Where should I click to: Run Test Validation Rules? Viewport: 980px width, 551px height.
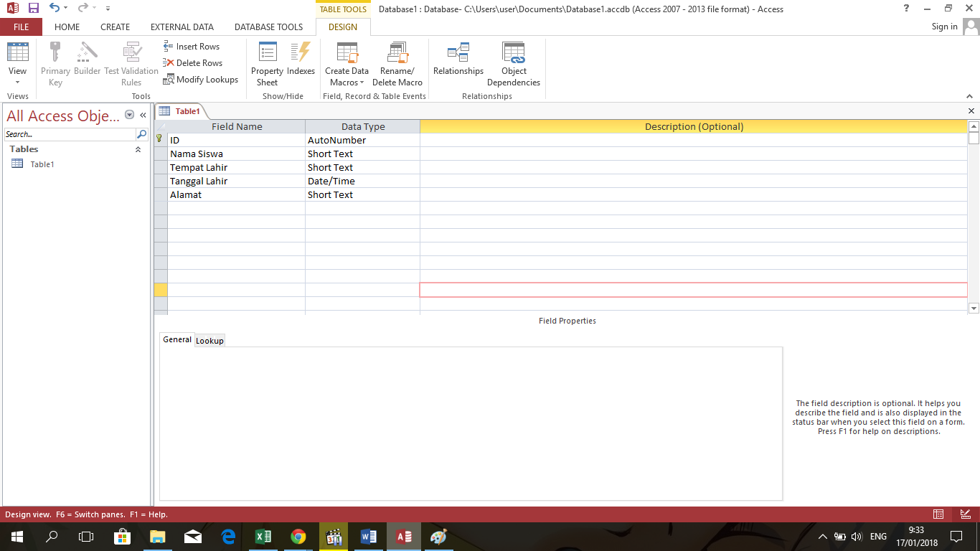point(131,63)
